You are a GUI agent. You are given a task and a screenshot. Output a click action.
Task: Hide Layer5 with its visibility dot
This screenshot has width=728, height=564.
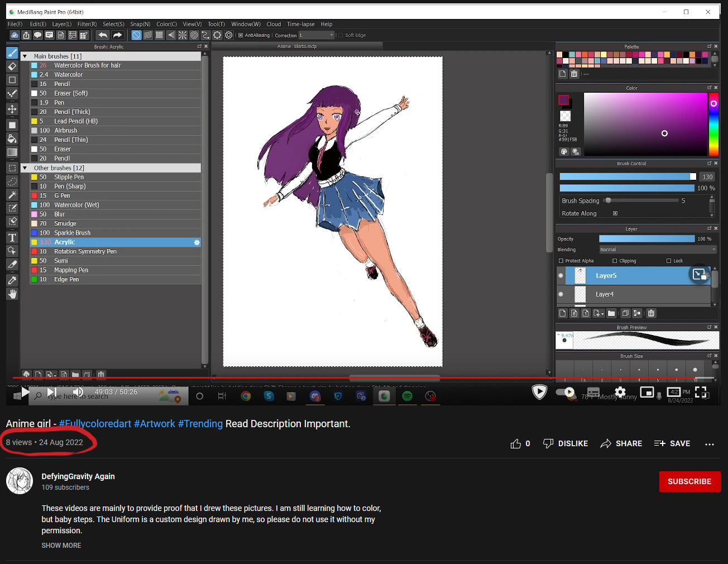(x=561, y=275)
